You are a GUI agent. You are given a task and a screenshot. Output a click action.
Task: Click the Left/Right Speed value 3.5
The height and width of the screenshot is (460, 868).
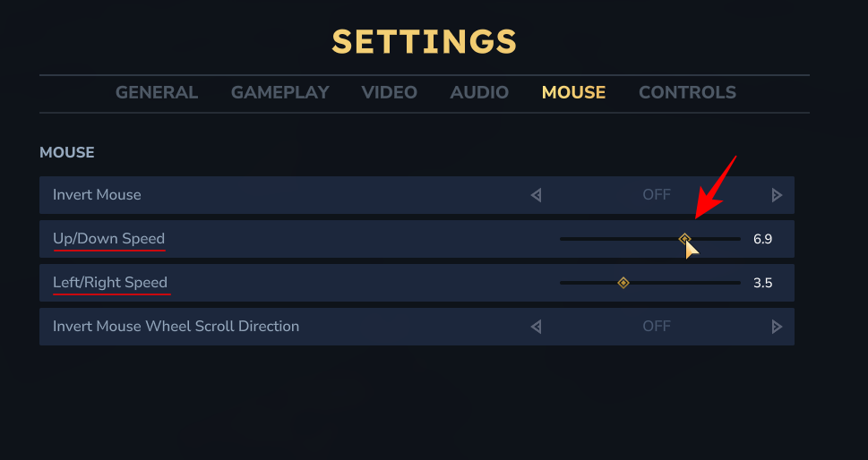[x=762, y=283]
